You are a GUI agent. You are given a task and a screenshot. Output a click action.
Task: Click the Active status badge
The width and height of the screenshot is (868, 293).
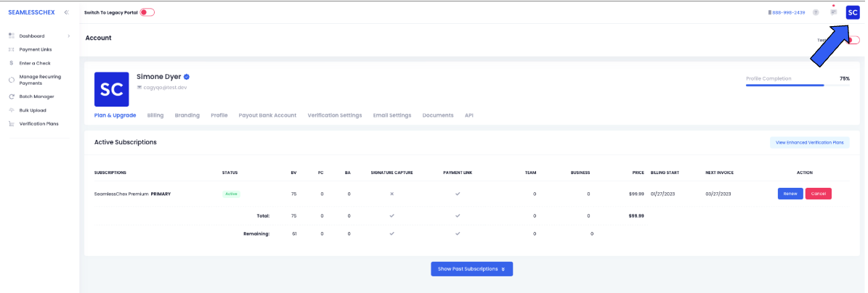[x=232, y=194]
